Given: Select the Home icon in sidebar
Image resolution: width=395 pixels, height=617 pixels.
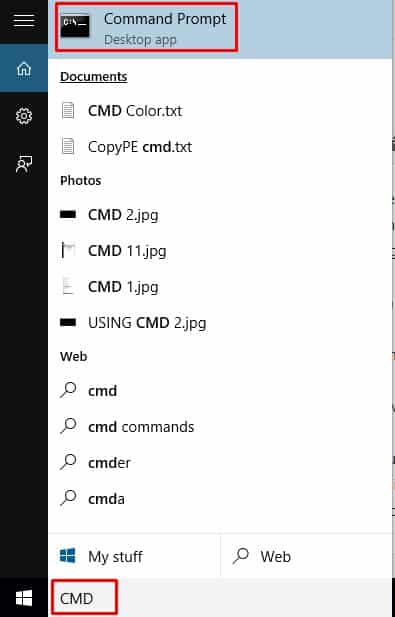Looking at the screenshot, I should coord(24,69).
